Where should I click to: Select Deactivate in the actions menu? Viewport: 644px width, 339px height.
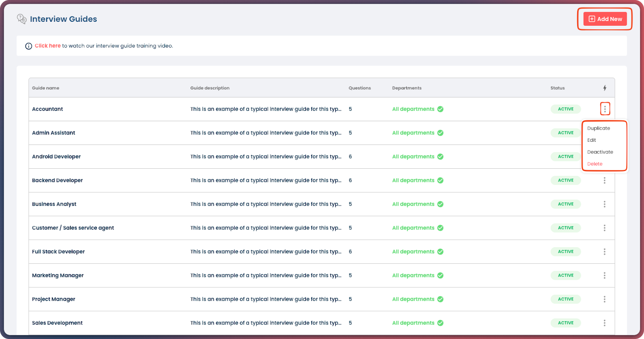click(600, 152)
